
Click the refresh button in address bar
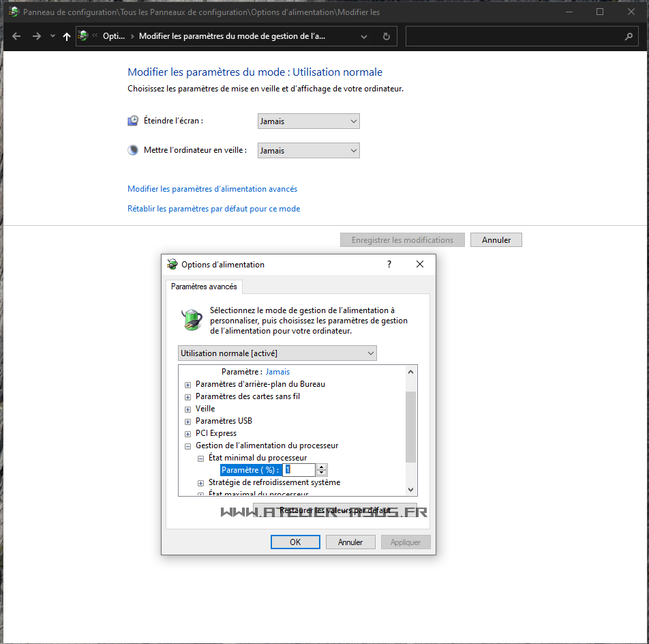(x=387, y=36)
